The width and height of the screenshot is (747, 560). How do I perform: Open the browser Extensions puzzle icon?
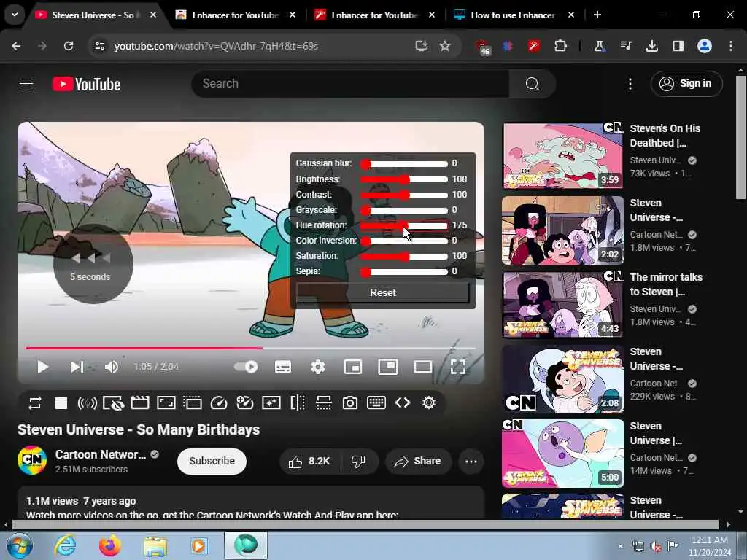click(x=560, y=46)
